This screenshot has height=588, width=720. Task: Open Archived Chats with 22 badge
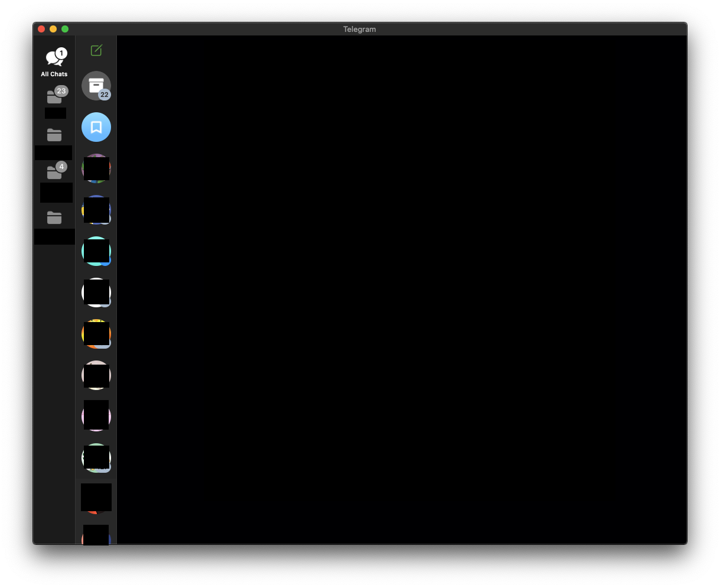point(96,86)
